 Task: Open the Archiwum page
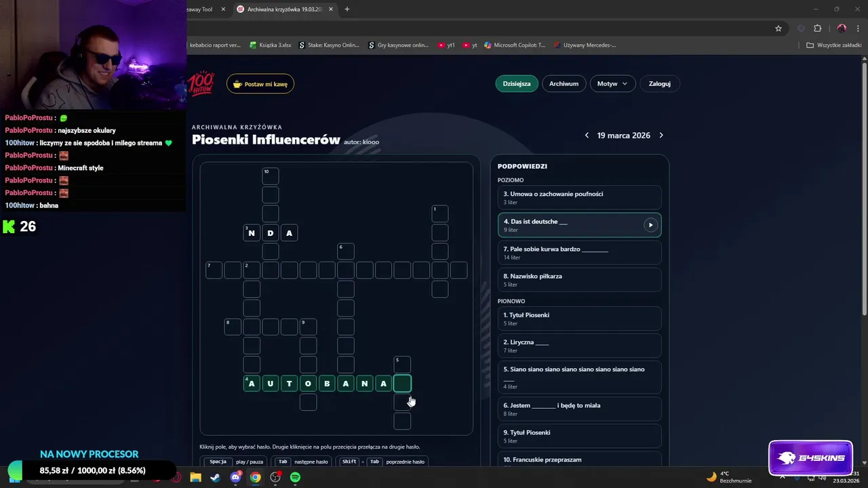point(564,83)
